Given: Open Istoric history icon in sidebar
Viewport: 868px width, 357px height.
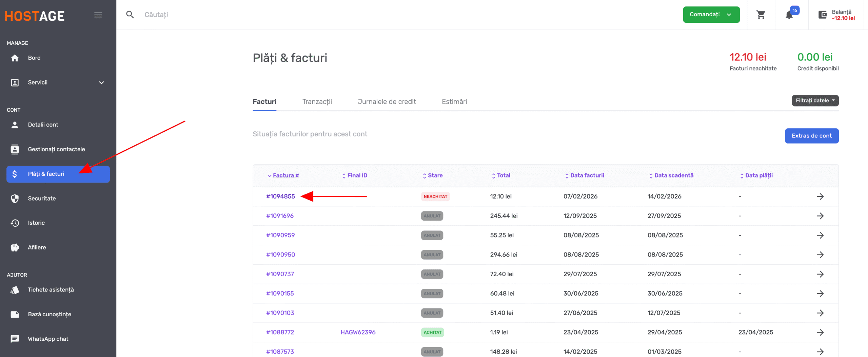Looking at the screenshot, I should pyautogui.click(x=15, y=223).
